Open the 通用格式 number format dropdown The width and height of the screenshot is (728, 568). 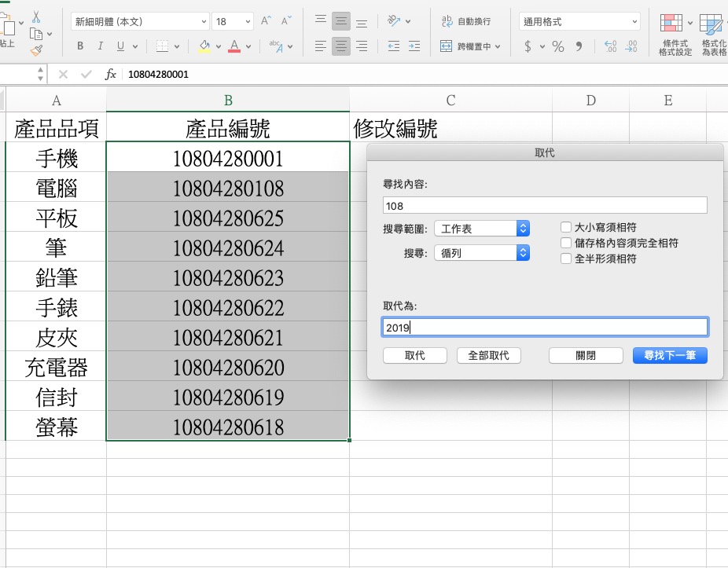579,21
